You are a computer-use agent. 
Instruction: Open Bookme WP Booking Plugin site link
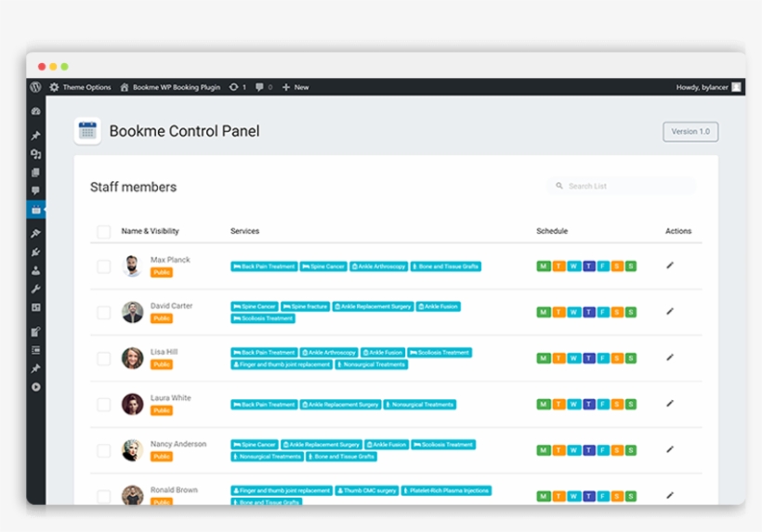(x=170, y=87)
